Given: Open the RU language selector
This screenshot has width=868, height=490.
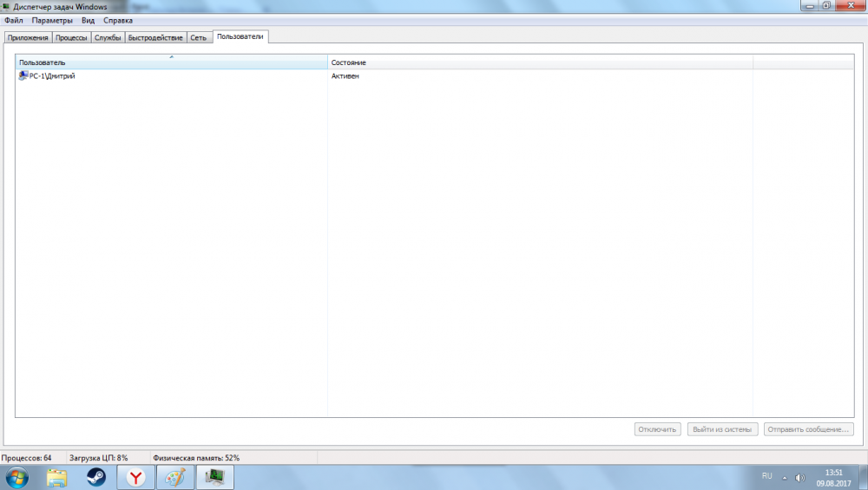Looking at the screenshot, I should click(x=766, y=476).
